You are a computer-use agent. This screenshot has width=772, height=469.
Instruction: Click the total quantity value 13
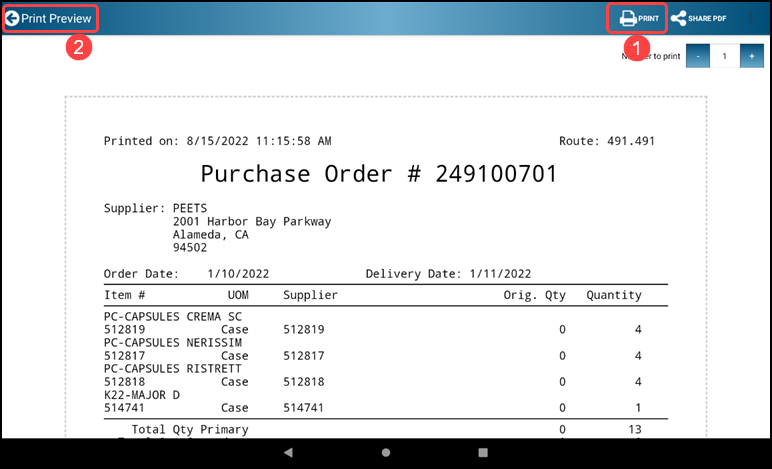coord(635,429)
